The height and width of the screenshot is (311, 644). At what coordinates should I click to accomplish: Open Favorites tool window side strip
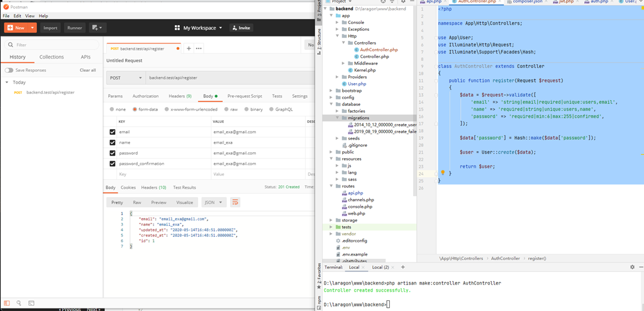click(x=319, y=275)
